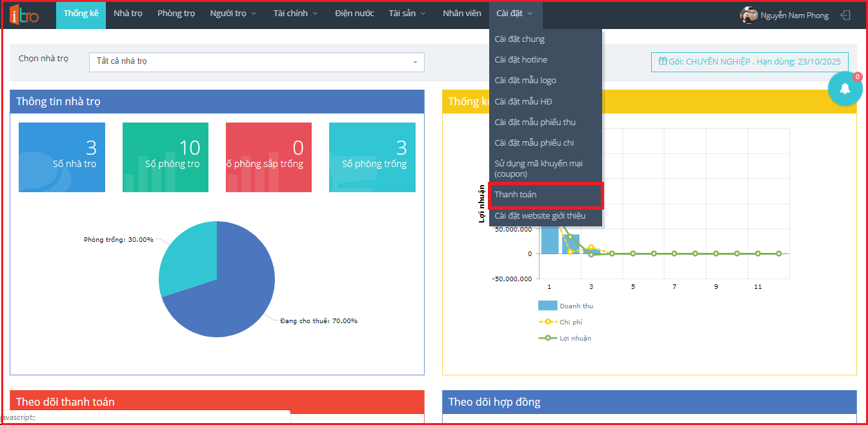Open the notification bell
This screenshot has width=868, height=425.
click(x=845, y=89)
